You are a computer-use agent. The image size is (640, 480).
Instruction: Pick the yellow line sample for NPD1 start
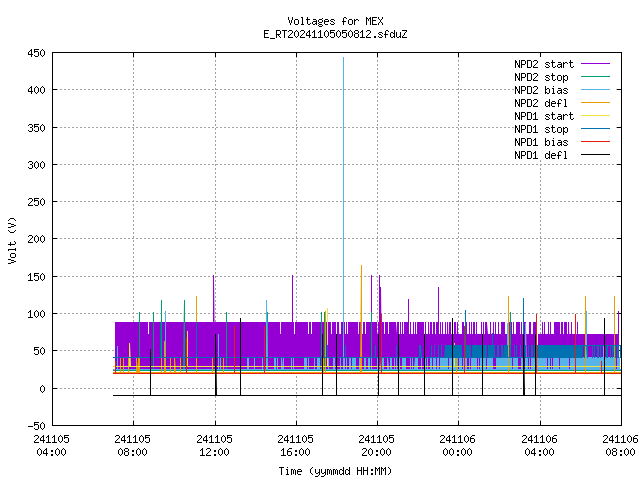(595, 116)
